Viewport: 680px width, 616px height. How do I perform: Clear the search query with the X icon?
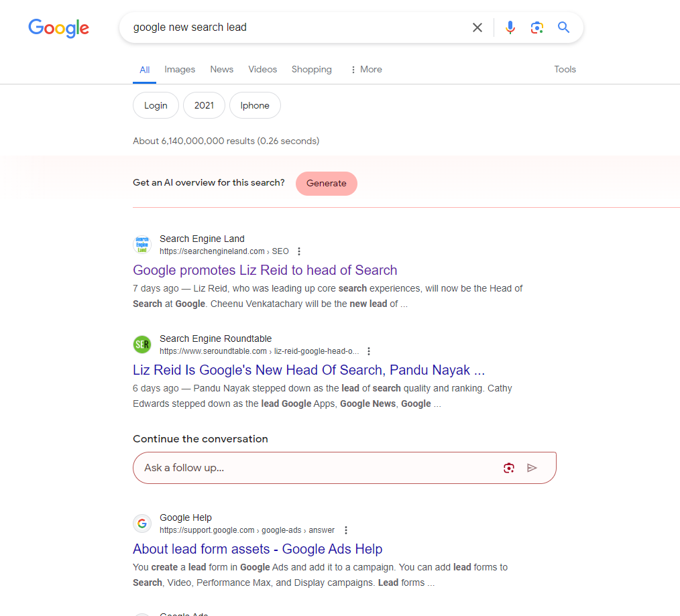pyautogui.click(x=477, y=27)
